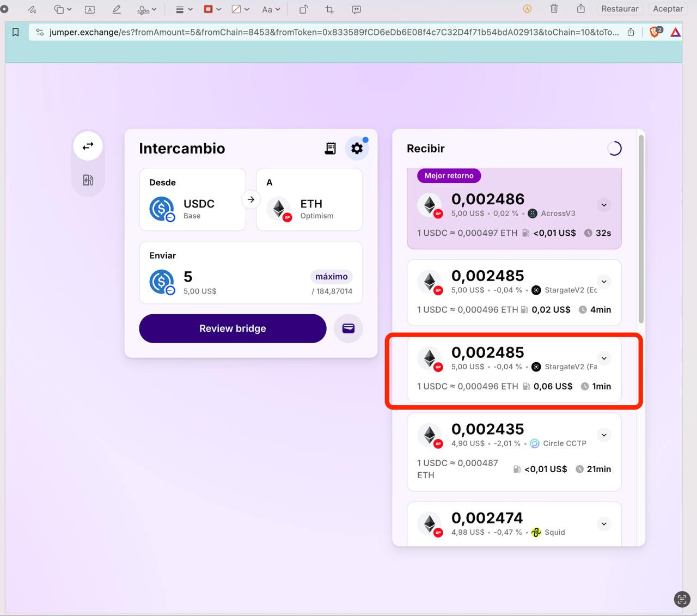
Task: Open the red border color picker
Action: (212, 9)
